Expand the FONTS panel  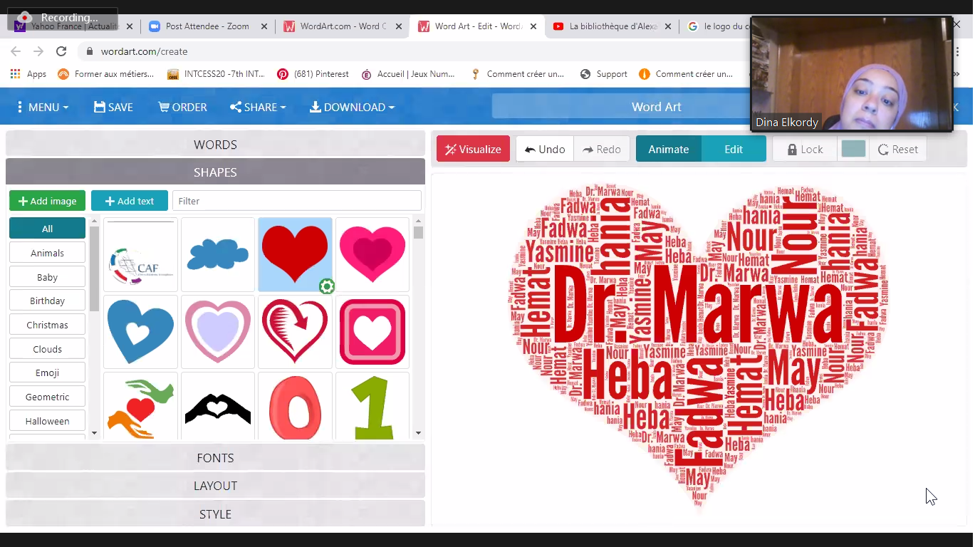point(215,457)
